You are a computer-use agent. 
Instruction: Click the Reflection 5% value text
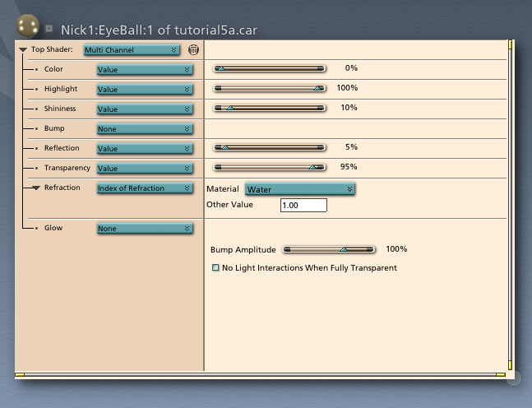tap(351, 146)
